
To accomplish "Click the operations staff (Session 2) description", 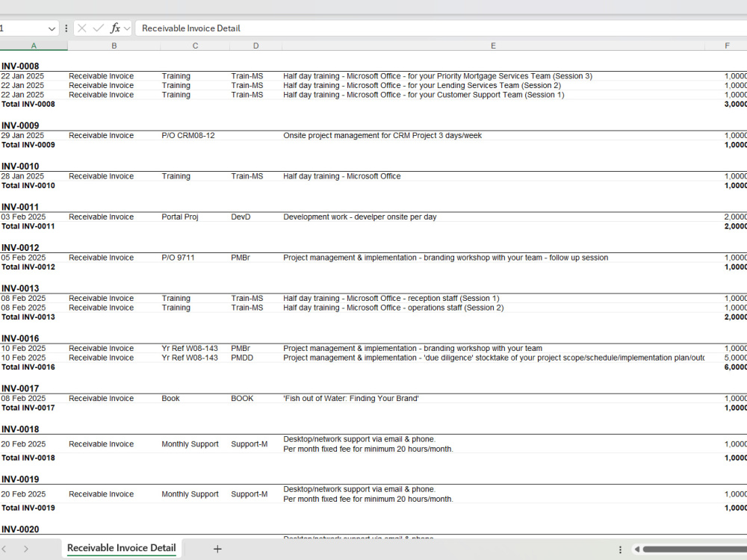I will (393, 308).
